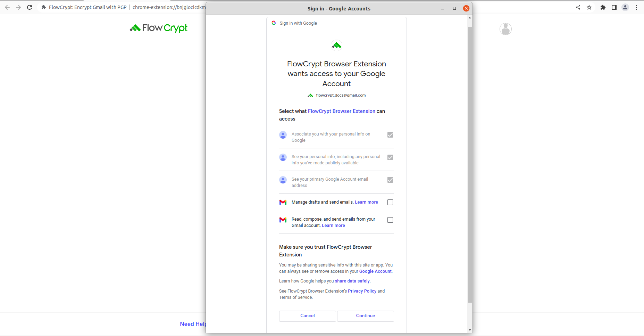
Task: Bookmark this page with the star icon
Action: [x=589, y=7]
